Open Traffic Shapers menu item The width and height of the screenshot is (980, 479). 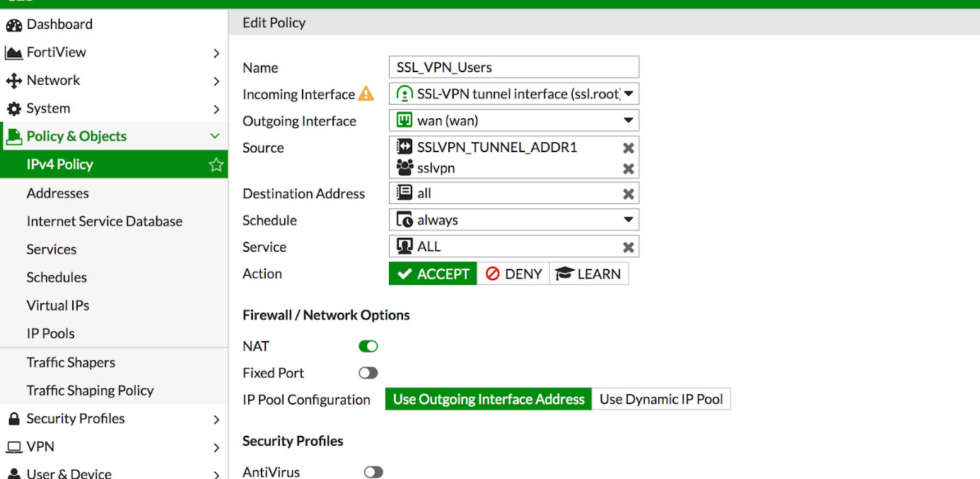pos(71,362)
